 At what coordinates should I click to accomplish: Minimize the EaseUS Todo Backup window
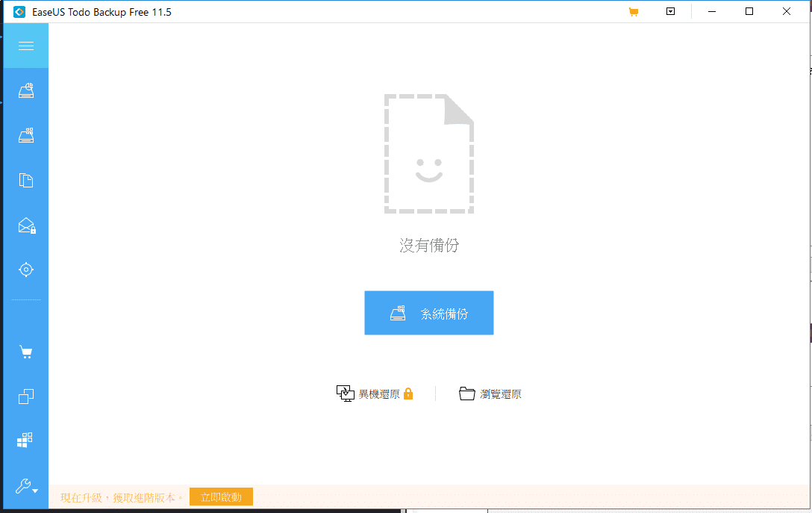[x=712, y=11]
